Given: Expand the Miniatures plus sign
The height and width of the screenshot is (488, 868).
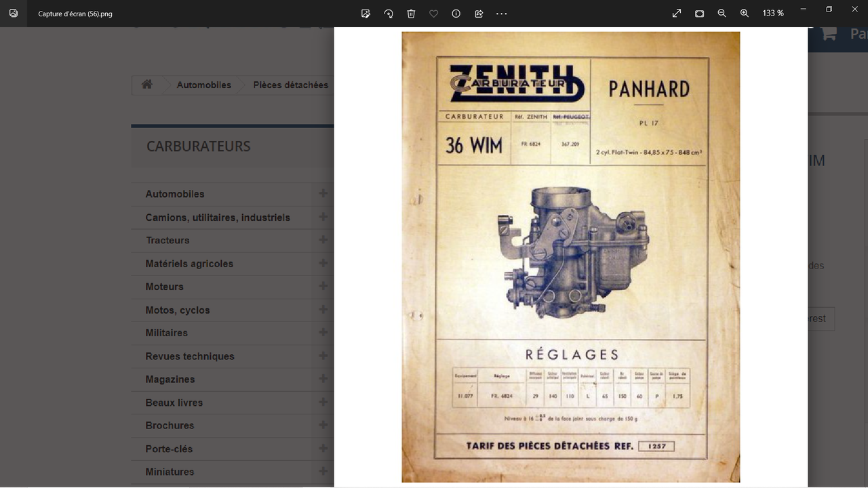Looking at the screenshot, I should (323, 471).
